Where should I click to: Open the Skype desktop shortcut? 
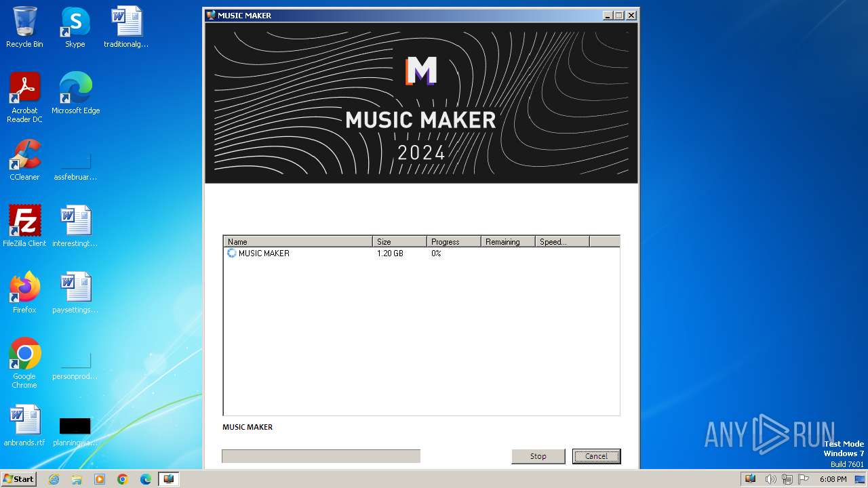click(x=75, y=27)
